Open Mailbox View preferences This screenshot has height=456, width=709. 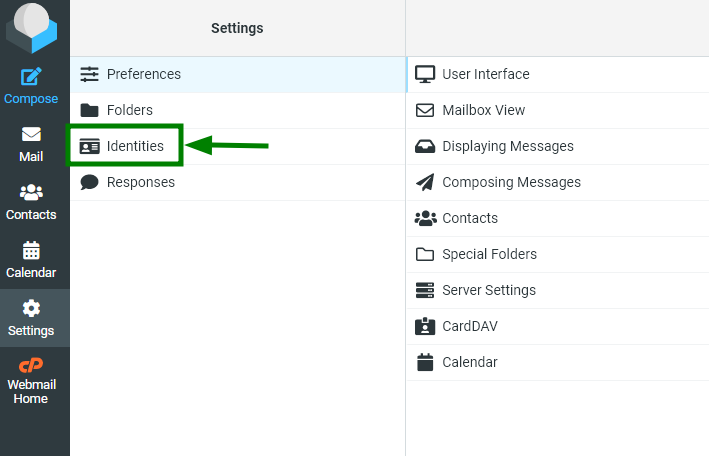pyautogui.click(x=558, y=110)
